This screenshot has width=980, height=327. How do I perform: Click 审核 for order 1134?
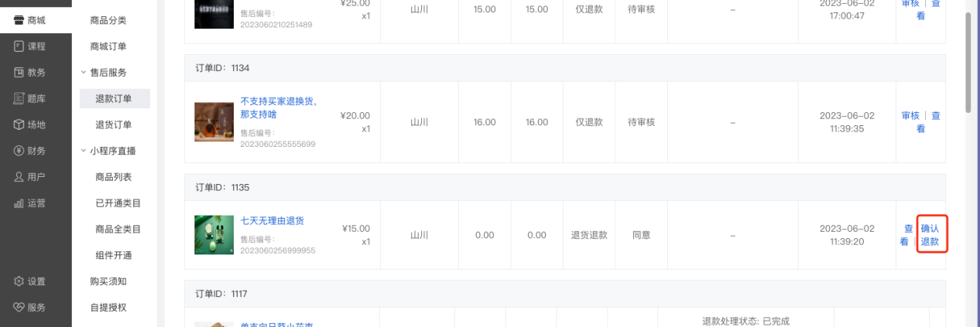click(910, 116)
